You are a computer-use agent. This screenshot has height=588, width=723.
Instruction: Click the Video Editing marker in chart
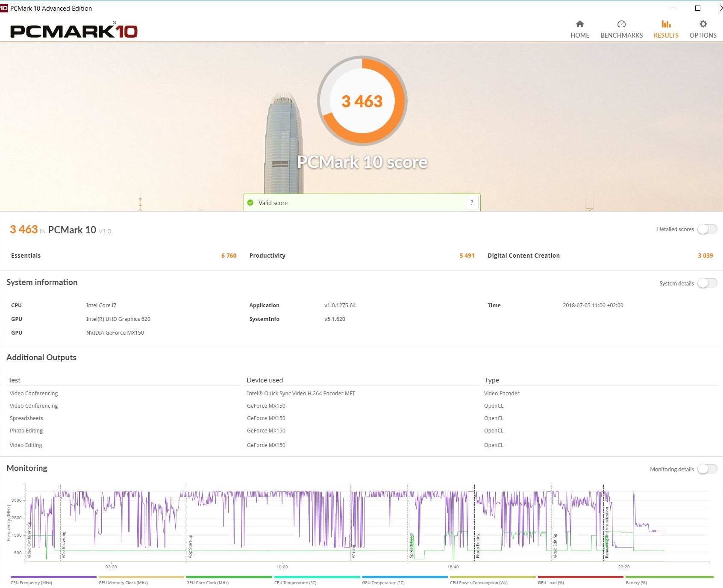(x=555, y=546)
